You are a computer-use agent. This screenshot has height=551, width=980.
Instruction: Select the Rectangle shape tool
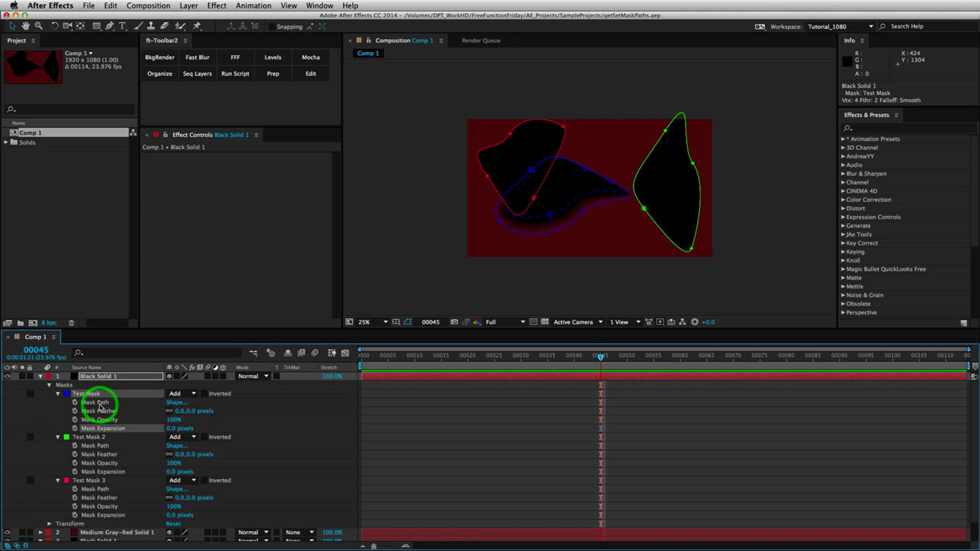96,26
